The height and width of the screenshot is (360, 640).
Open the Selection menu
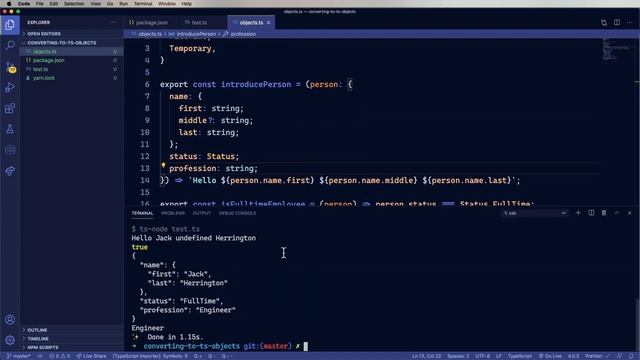tap(74, 4)
